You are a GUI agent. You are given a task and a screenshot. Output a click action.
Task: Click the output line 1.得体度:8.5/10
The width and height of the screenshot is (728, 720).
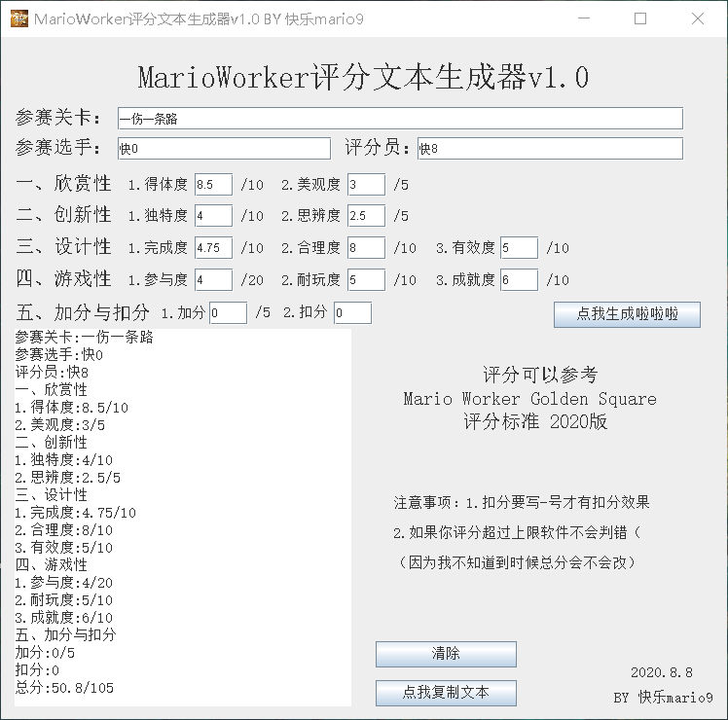(71, 408)
